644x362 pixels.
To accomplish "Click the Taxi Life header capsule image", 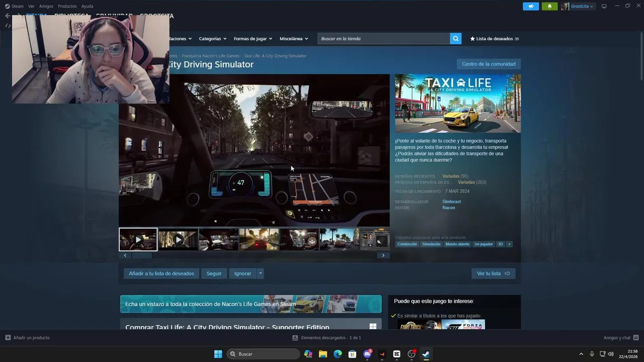I will point(458,104).
